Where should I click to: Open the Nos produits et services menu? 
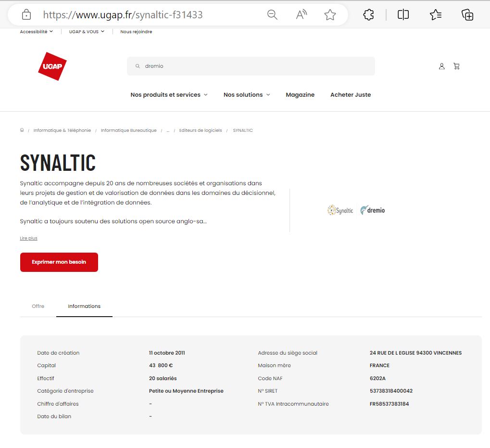pyautogui.click(x=169, y=95)
